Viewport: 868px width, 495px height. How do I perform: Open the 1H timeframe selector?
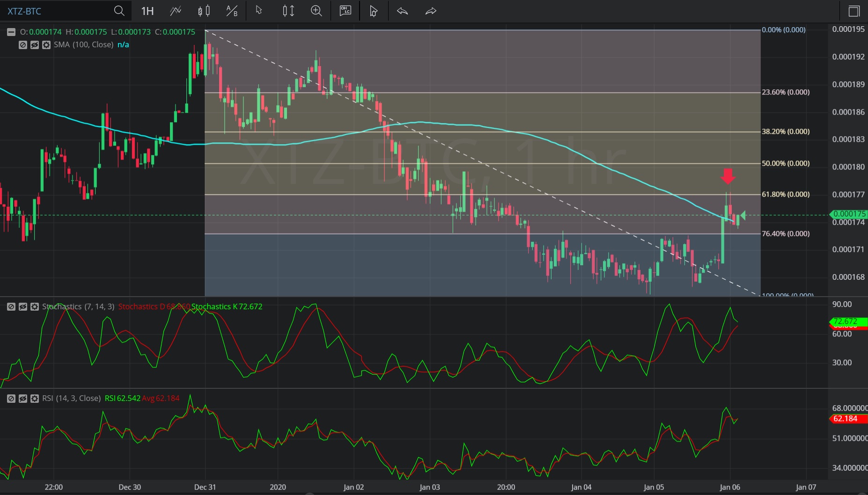click(x=147, y=11)
